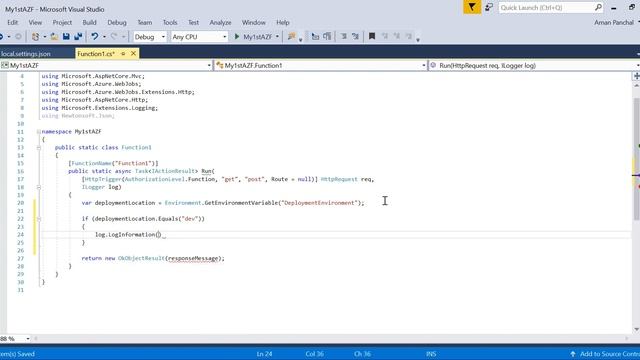This screenshot has height=360, width=640.
Task: Click the My1stAZF start button label
Action: tap(258, 37)
